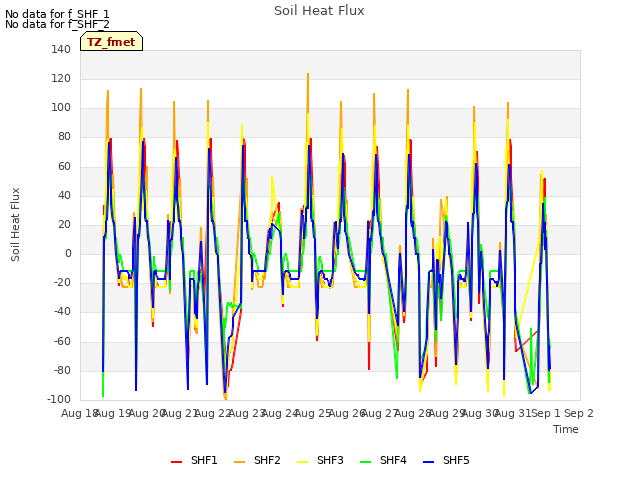This screenshot has width=640, height=480.
Task: Click the -40 y-axis tick label
Action: [x=62, y=312]
